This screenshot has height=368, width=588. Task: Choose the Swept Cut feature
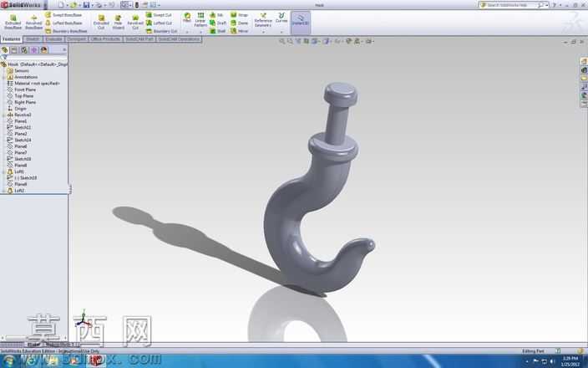click(x=159, y=15)
